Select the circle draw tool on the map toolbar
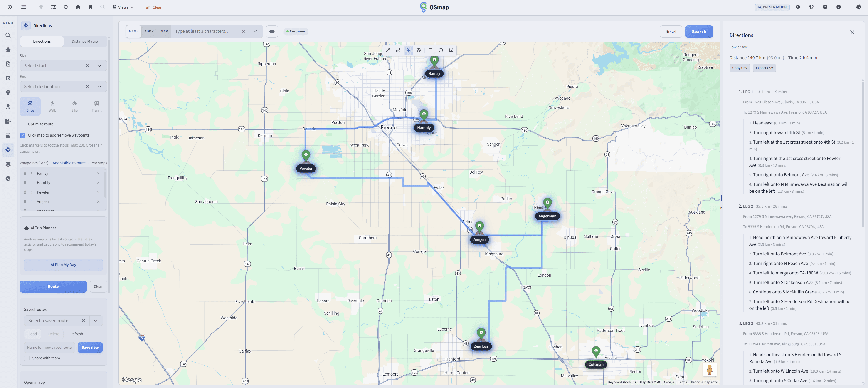868x388 pixels. click(x=441, y=50)
